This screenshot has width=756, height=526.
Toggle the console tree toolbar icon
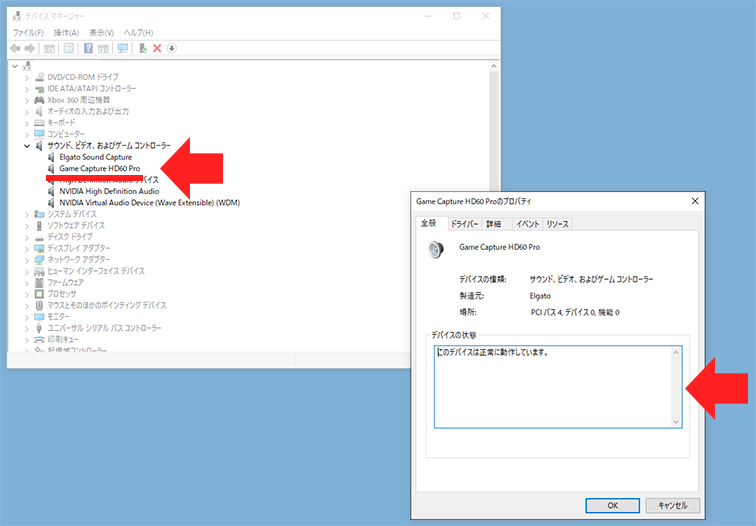(x=49, y=48)
